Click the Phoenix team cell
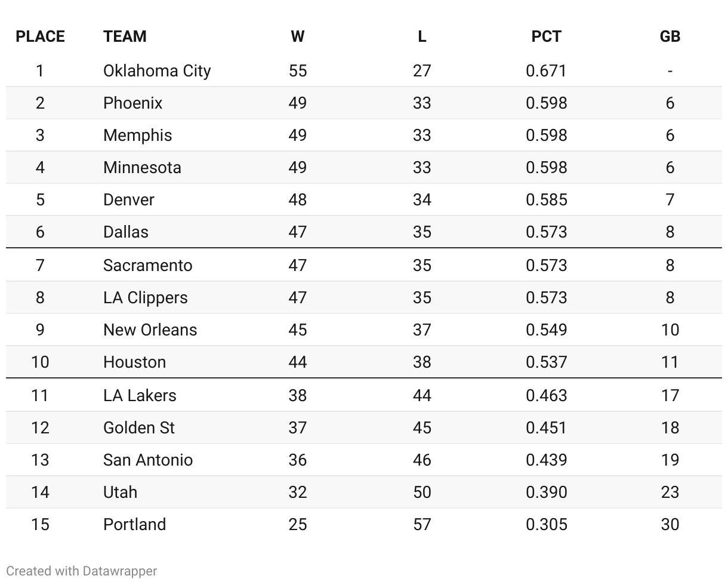The width and height of the screenshot is (728, 585). click(132, 103)
